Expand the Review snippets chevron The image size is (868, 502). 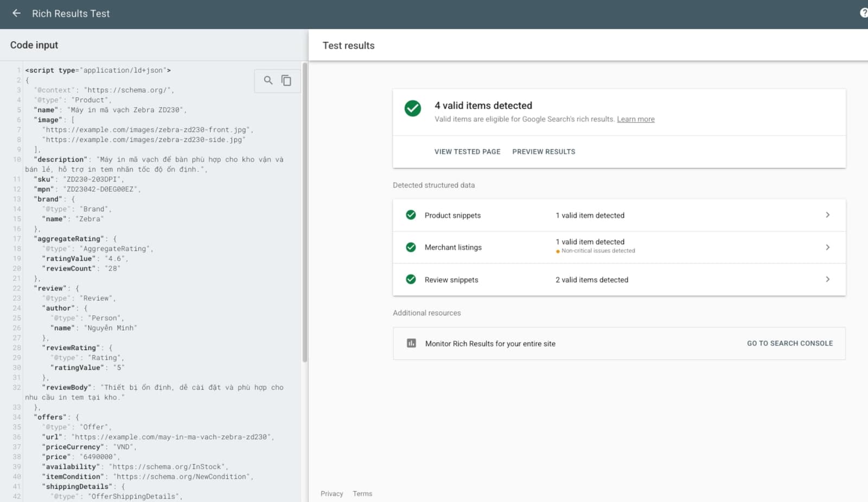click(827, 279)
